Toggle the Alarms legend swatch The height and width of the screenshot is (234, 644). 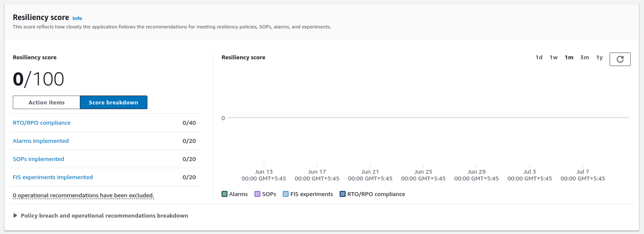click(x=225, y=194)
